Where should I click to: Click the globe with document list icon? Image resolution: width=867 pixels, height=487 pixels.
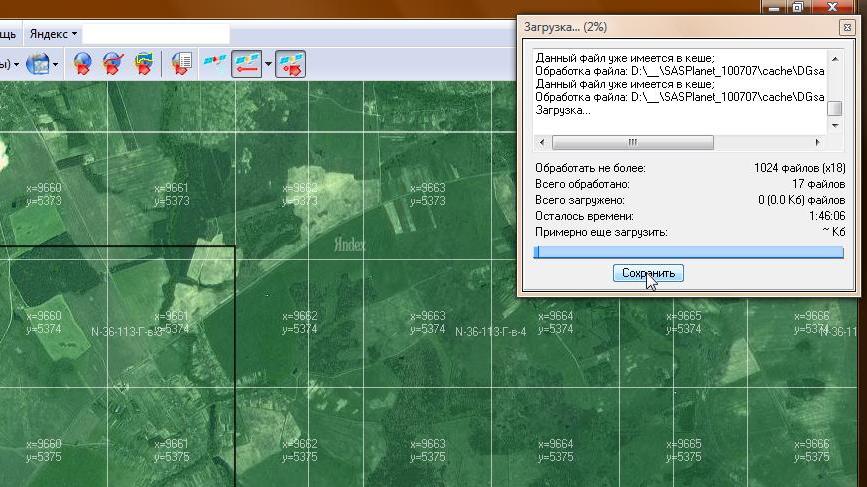181,64
